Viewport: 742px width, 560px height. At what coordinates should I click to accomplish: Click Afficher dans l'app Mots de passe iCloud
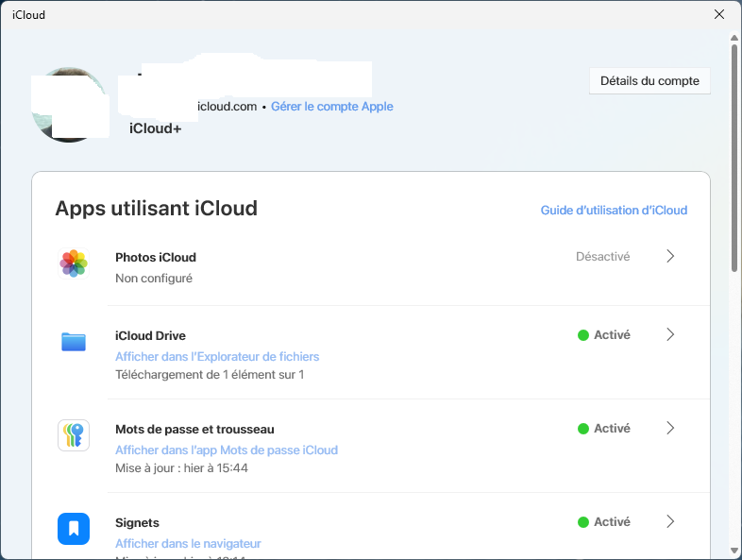[x=227, y=450]
